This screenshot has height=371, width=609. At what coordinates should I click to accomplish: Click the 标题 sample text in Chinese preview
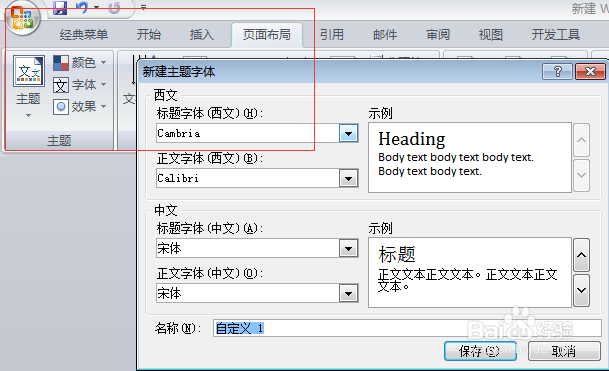pos(397,255)
